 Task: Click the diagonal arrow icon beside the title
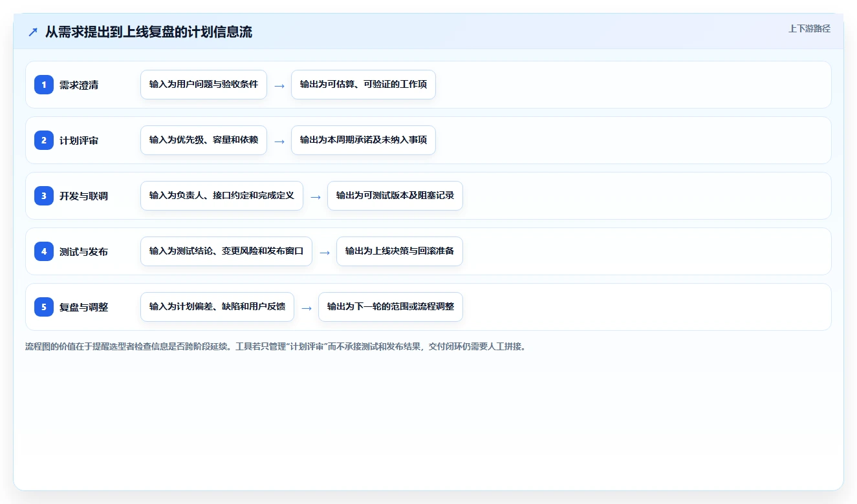coord(33,32)
